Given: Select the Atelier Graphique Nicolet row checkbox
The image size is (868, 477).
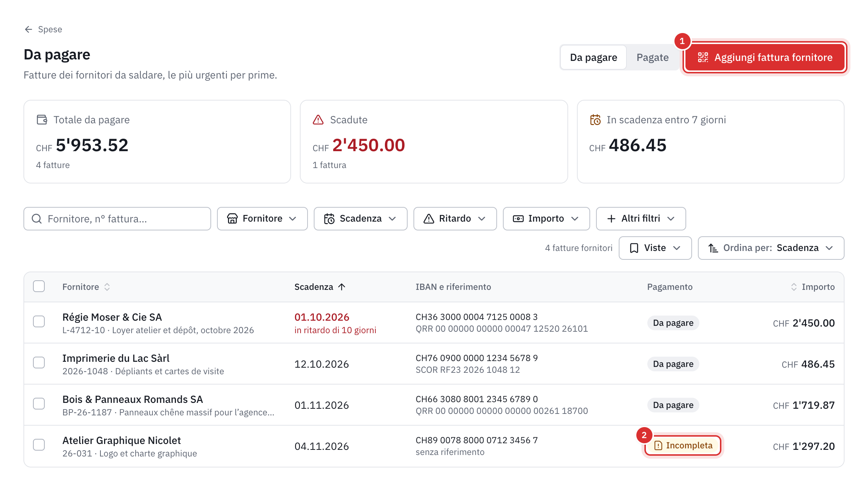Looking at the screenshot, I should point(39,445).
